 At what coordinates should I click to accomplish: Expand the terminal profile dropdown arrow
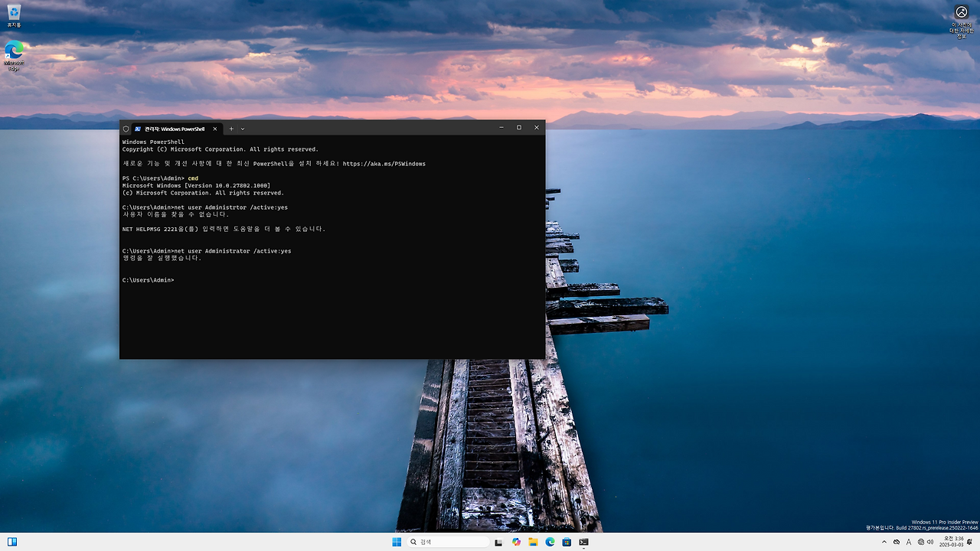[x=243, y=129]
